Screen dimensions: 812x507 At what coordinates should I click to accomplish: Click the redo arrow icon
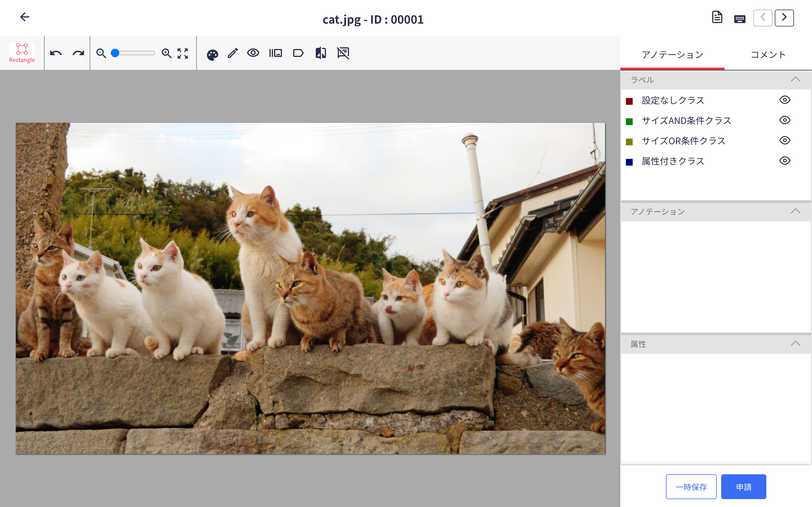[78, 53]
